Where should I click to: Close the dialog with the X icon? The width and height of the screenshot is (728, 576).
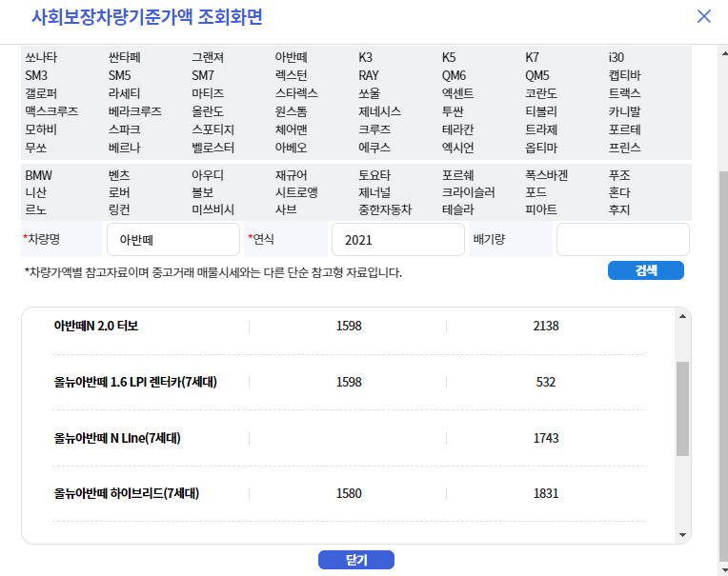pos(704,16)
